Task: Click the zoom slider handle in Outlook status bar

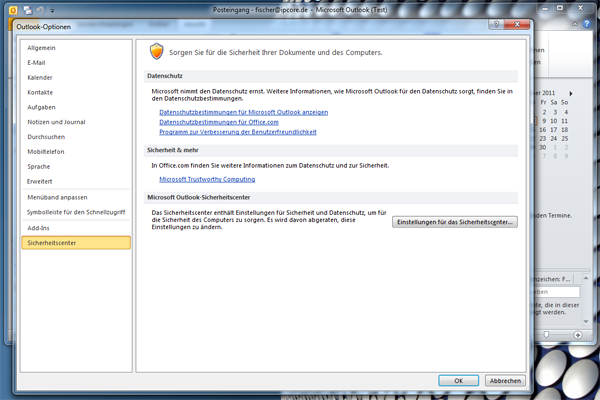Action: (x=546, y=335)
